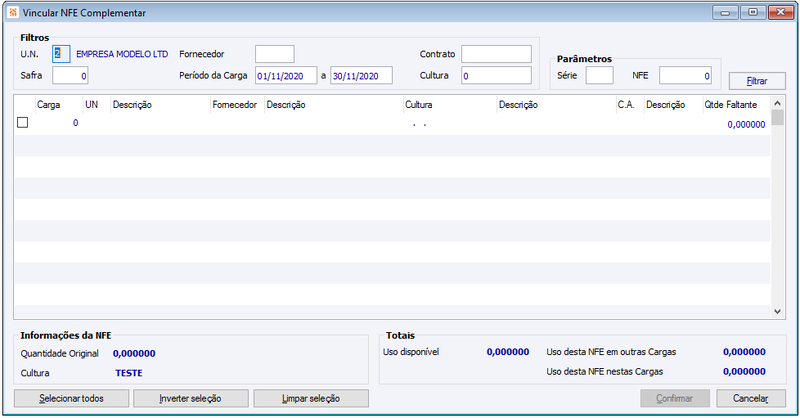The image size is (800, 418).
Task: Focus the Fornecedor filter field
Action: click(x=274, y=54)
